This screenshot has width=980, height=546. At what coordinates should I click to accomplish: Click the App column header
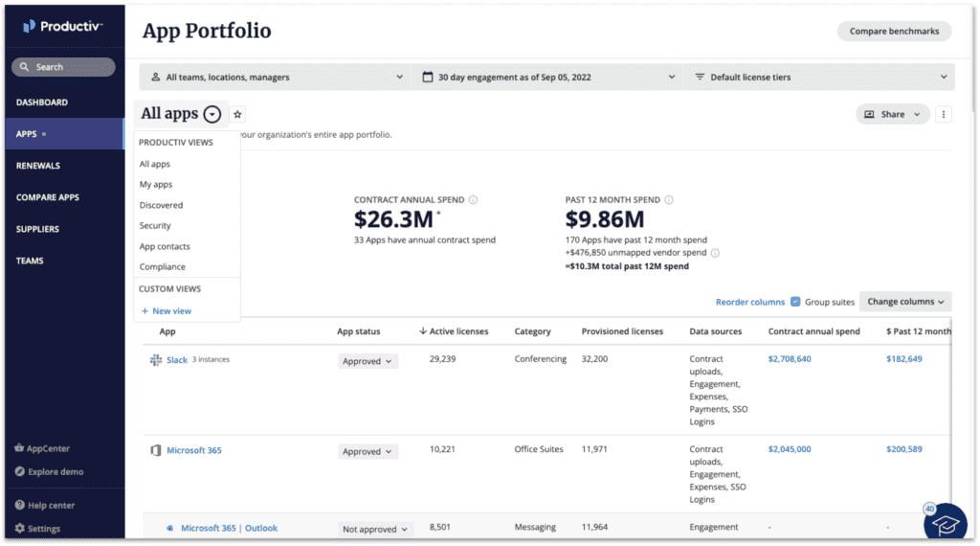point(167,331)
